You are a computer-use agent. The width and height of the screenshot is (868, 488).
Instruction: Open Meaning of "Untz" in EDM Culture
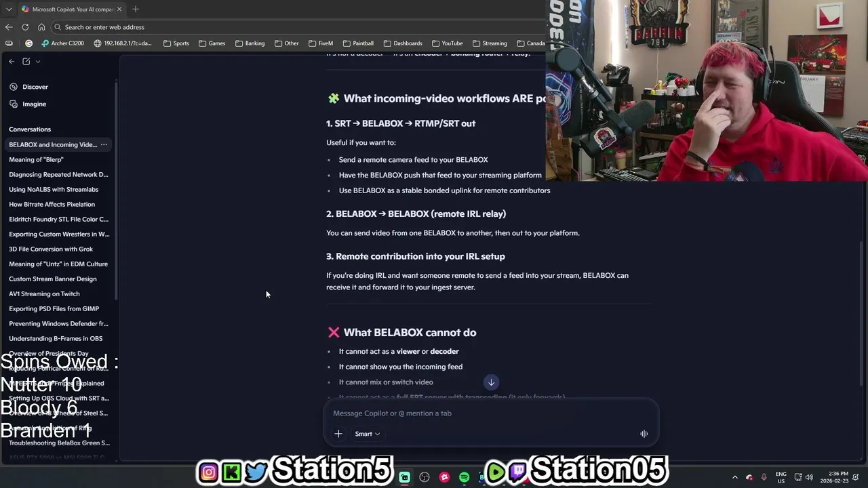tap(58, 264)
